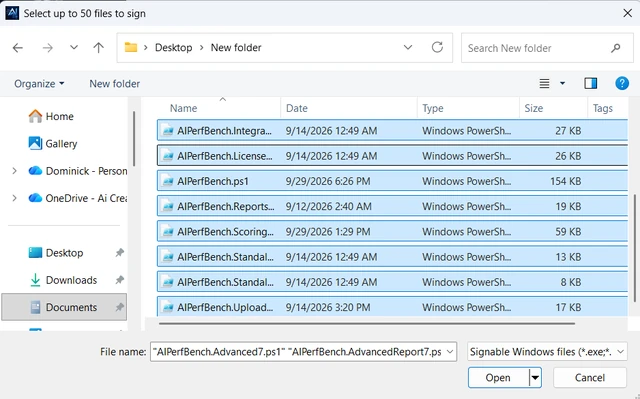Open Documents in the sidebar
Viewport: 640px width, 399px height.
64,307
